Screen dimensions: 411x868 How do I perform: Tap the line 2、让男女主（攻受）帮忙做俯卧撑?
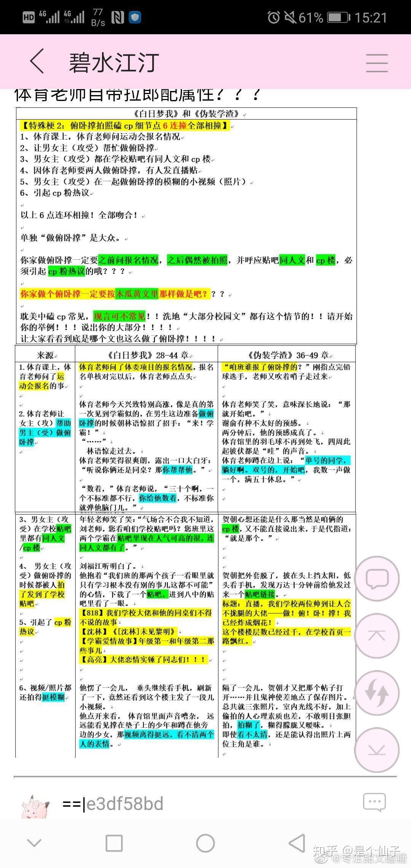(88, 148)
